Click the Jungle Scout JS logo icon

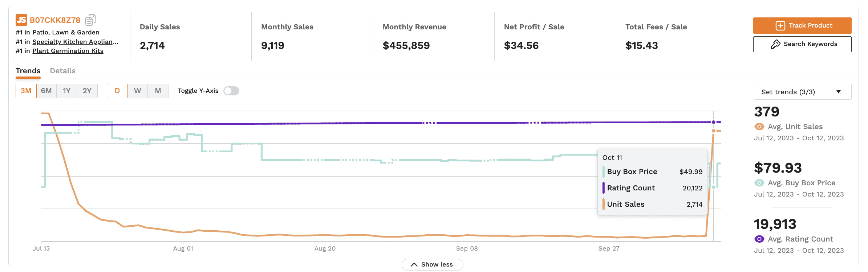[21, 20]
